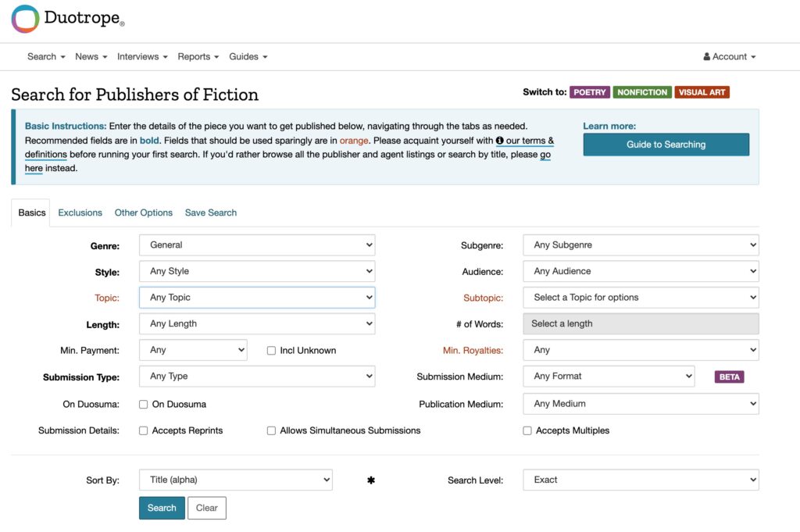Image resolution: width=800 pixels, height=532 pixels.
Task: Open the Genre dropdown
Action: tap(256, 245)
